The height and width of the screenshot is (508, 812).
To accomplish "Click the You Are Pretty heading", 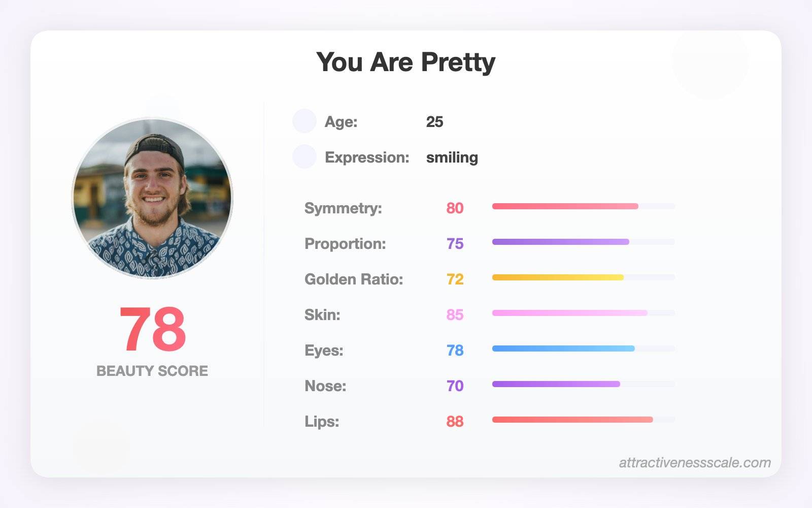I will pyautogui.click(x=406, y=62).
